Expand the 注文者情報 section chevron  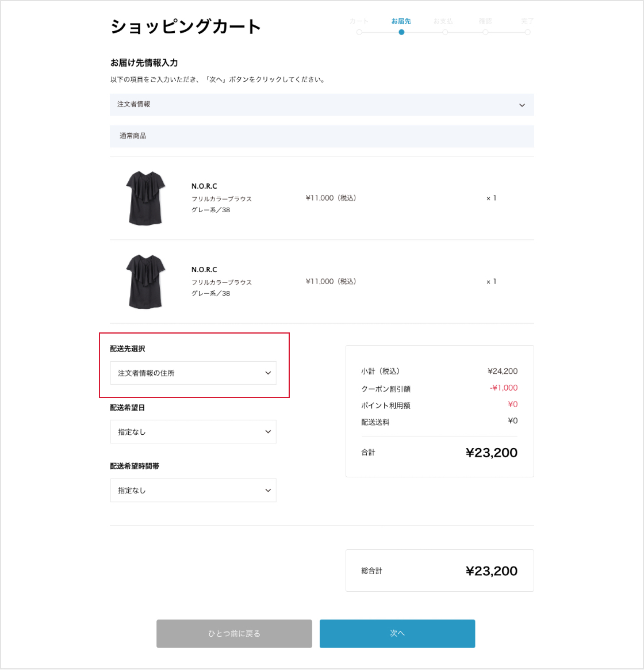pyautogui.click(x=522, y=105)
